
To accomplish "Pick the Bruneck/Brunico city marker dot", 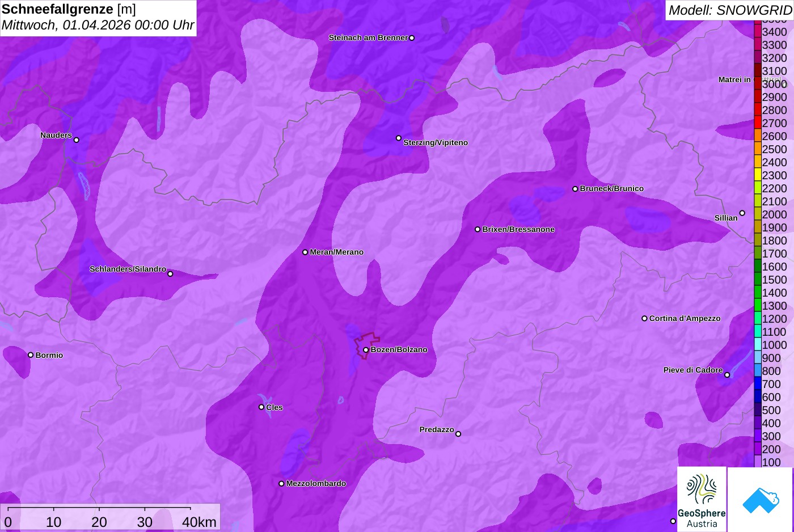I will [575, 189].
